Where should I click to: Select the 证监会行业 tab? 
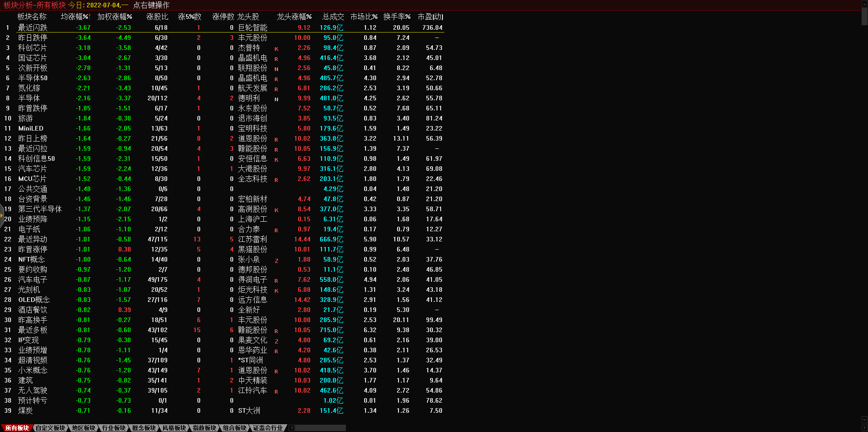tap(268, 428)
